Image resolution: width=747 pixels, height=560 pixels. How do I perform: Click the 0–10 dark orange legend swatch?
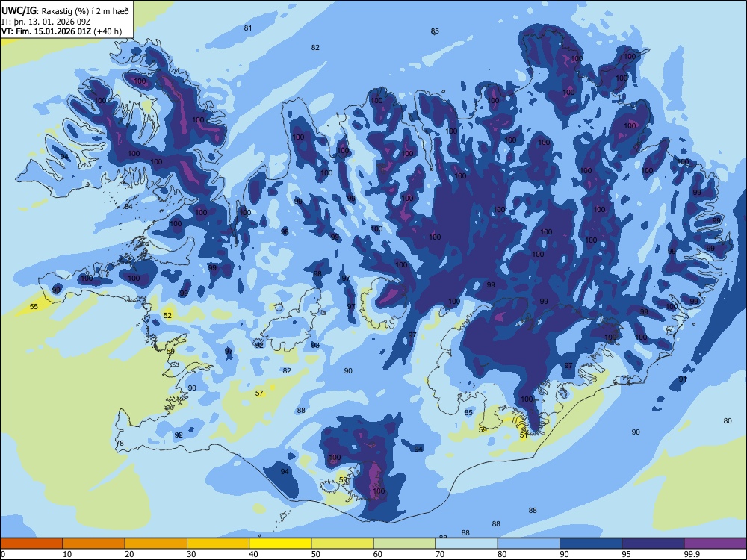(31, 544)
